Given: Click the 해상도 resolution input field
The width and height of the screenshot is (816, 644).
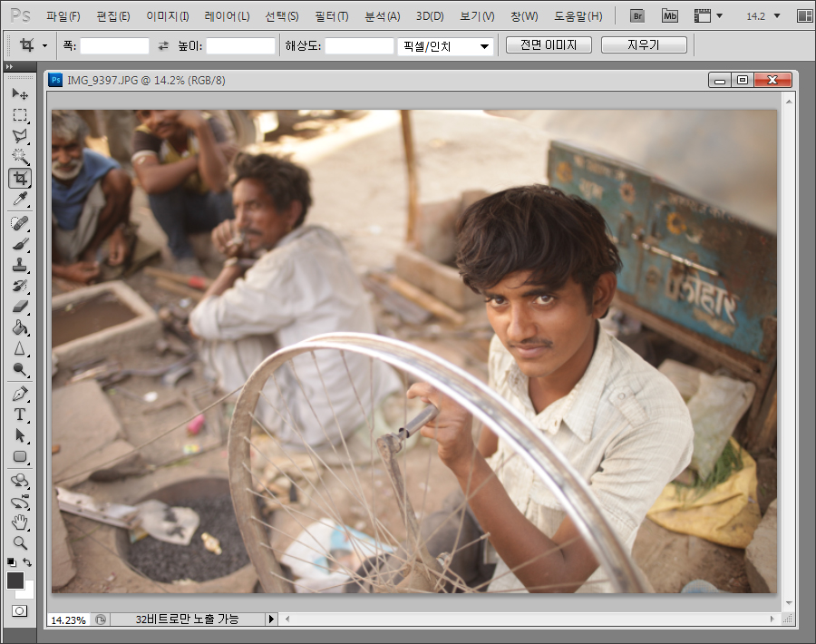Looking at the screenshot, I should pyautogui.click(x=359, y=46).
